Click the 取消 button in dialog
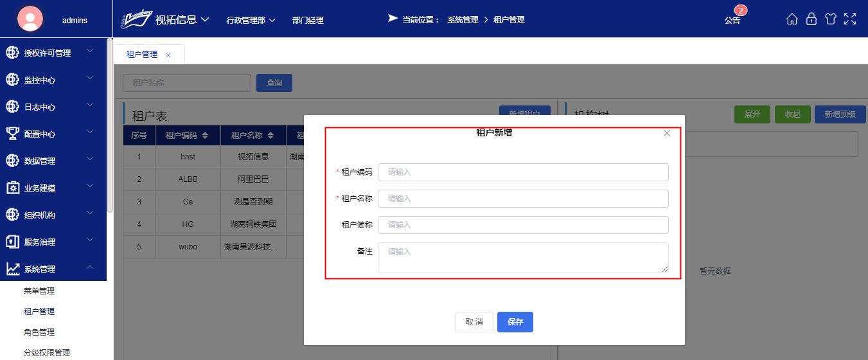This screenshot has height=360, width=868. [x=474, y=322]
